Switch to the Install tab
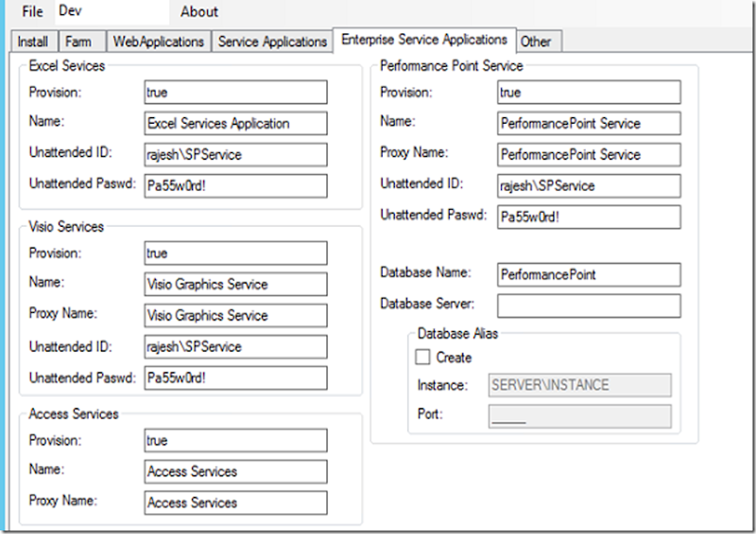Viewport: 756px width, 534px height. pyautogui.click(x=33, y=42)
